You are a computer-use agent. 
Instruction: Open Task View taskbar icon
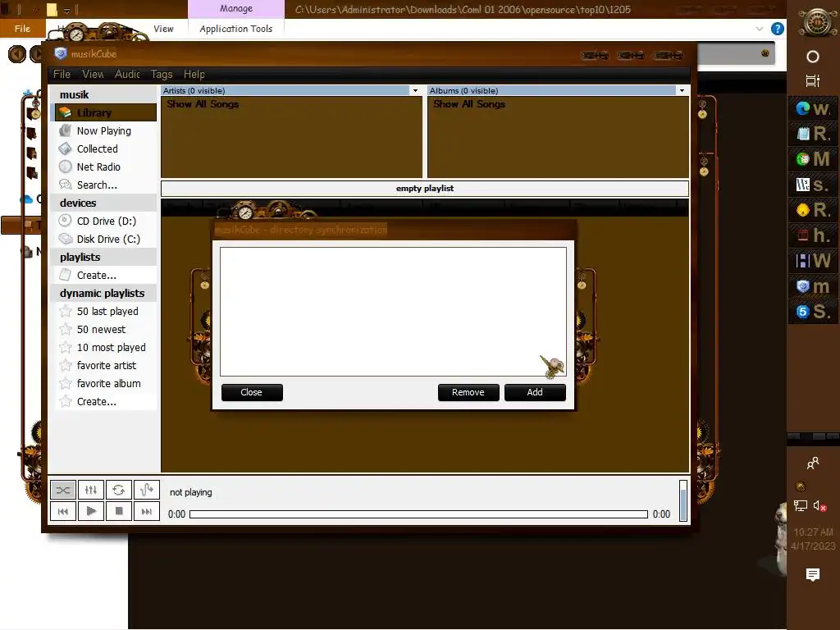[x=813, y=81]
